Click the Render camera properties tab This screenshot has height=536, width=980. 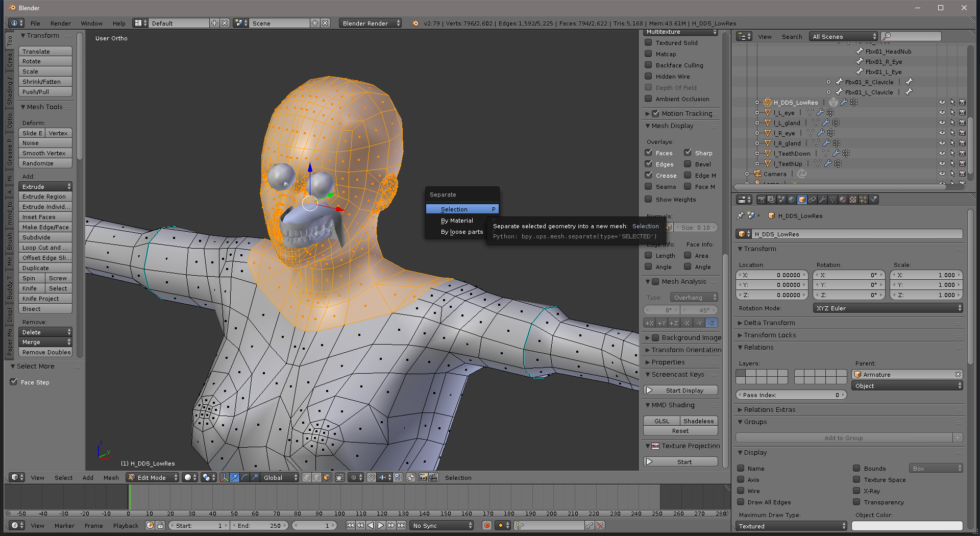coord(761,200)
